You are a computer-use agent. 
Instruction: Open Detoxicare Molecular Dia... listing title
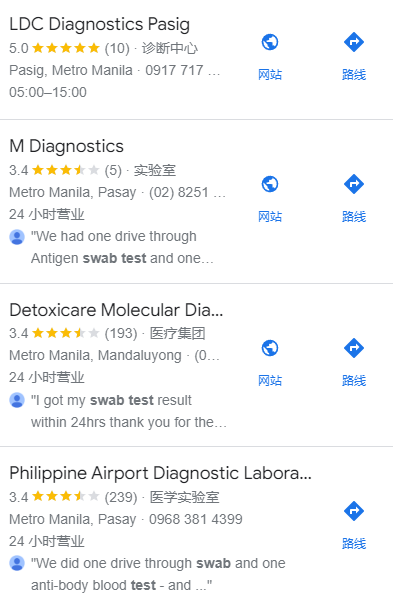116,310
